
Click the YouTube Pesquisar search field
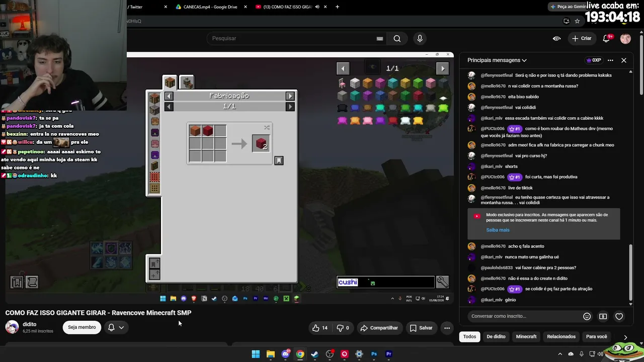(x=297, y=39)
